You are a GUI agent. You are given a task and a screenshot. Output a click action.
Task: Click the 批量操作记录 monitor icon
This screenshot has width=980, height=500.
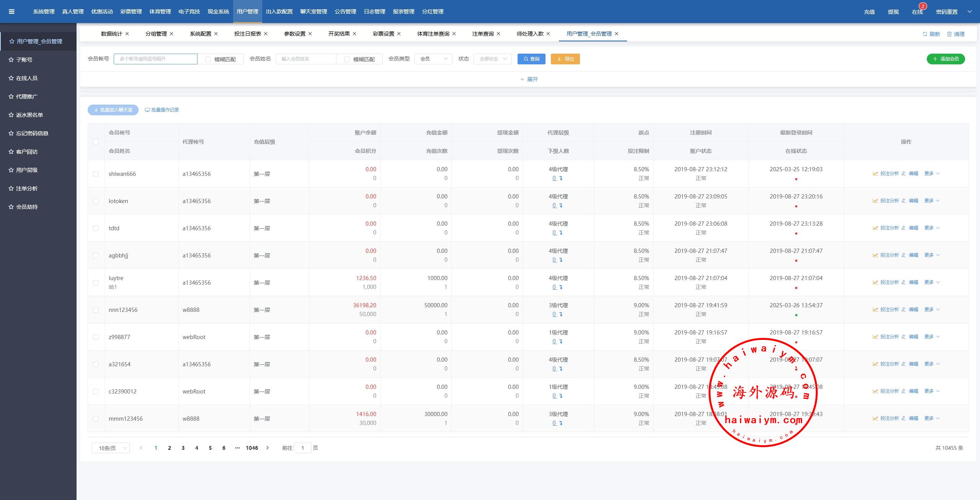[147, 110]
